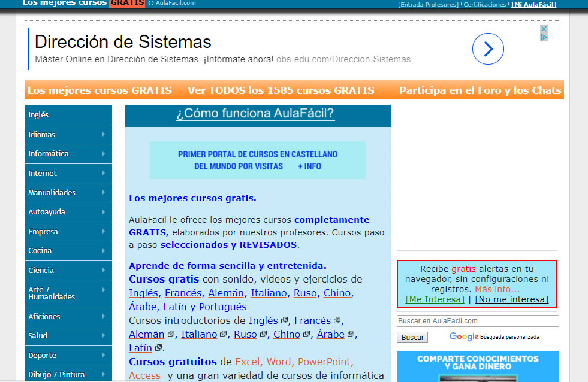
Task: Accept alerts with 'Me Interesa'
Action: coord(435,299)
